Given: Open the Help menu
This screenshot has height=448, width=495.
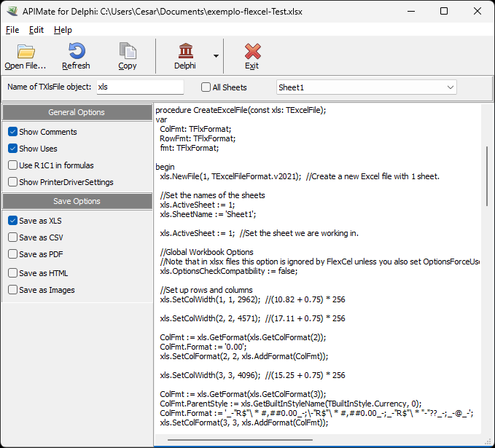Looking at the screenshot, I should pos(63,30).
